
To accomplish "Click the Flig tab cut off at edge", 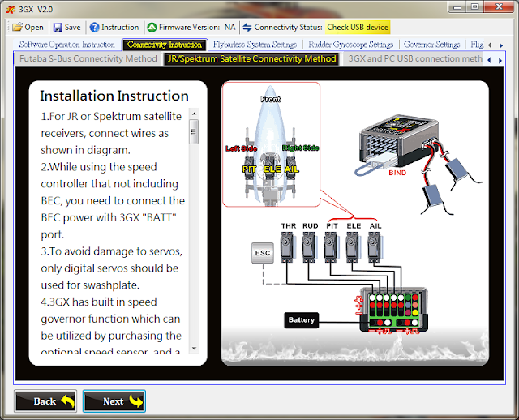I will [x=477, y=45].
